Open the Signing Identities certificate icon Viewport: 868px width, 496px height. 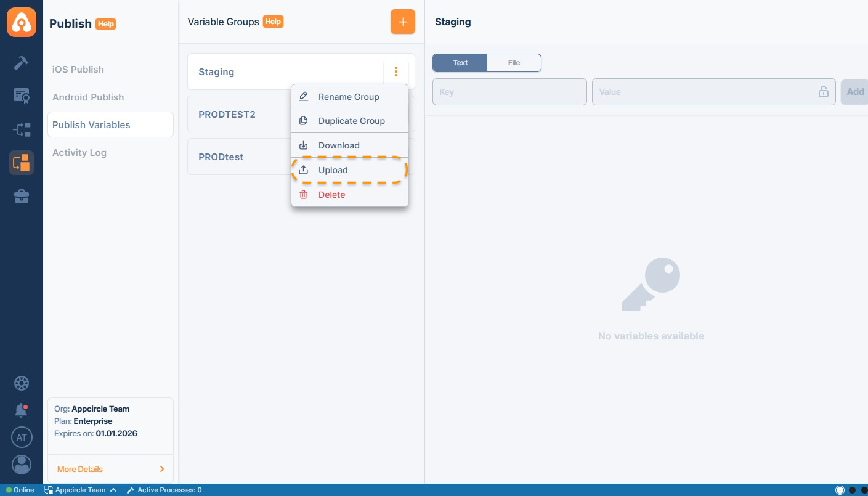(22, 96)
